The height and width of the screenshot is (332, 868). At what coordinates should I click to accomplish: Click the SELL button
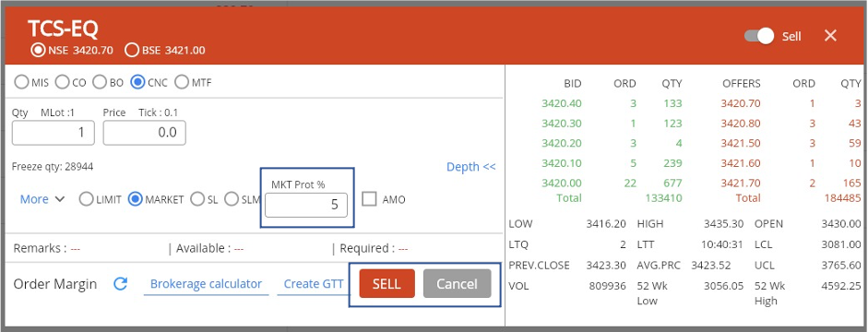(386, 283)
